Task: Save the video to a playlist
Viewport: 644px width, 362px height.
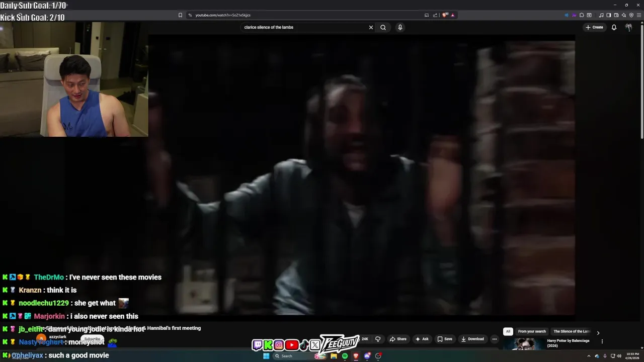Action: click(444, 339)
